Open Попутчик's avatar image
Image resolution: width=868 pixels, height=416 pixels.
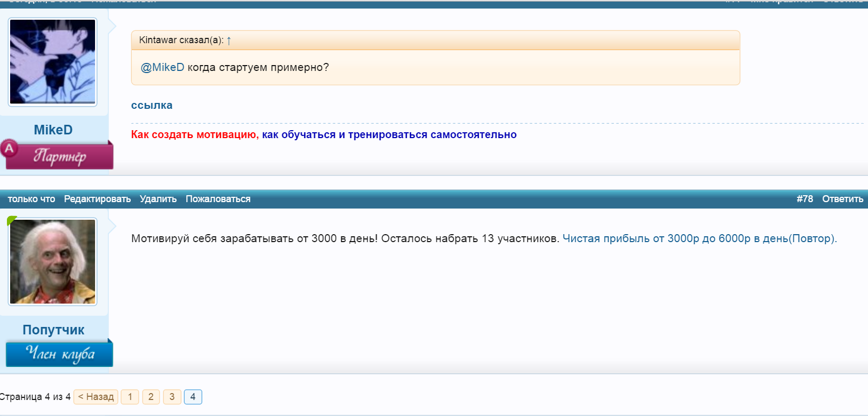click(52, 262)
